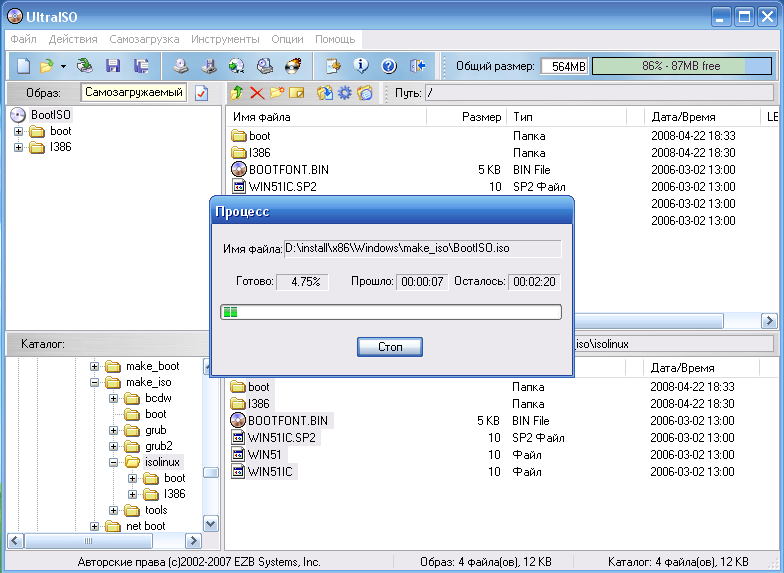Collapse the isolinux folder node
Screen dimensions: 784x573
pyautogui.click(x=113, y=462)
